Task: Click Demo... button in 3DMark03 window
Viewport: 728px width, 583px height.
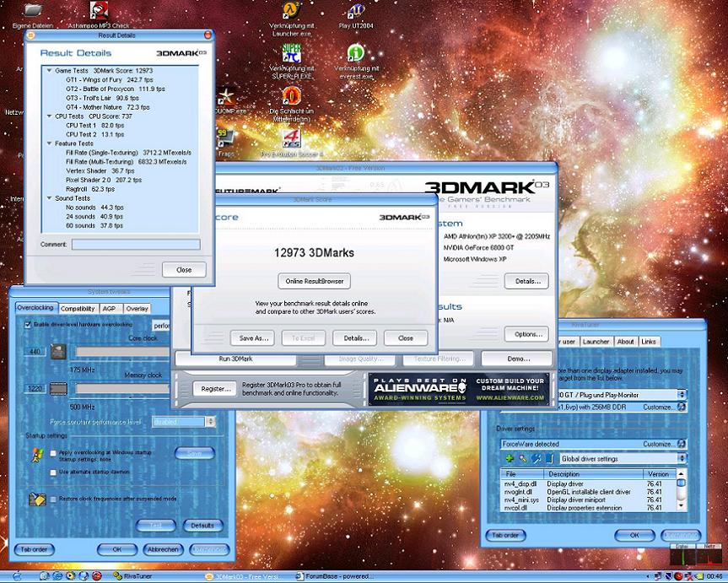Action: [x=518, y=359]
